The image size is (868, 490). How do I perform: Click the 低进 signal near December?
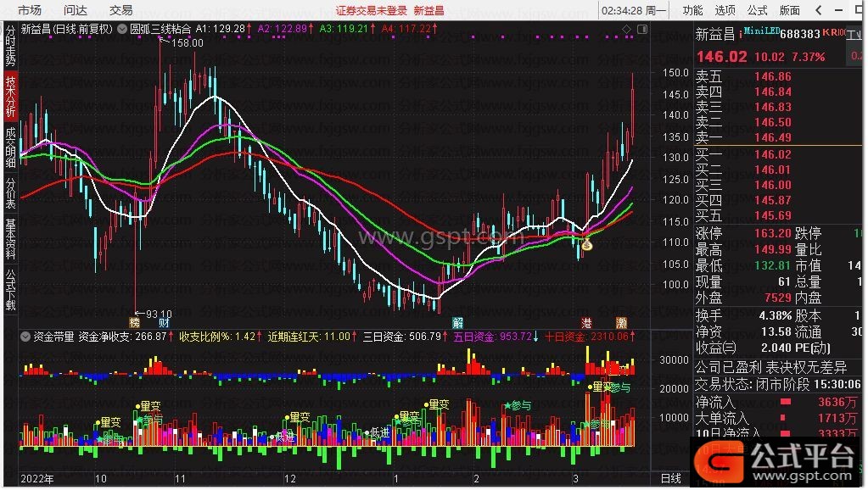point(284,437)
